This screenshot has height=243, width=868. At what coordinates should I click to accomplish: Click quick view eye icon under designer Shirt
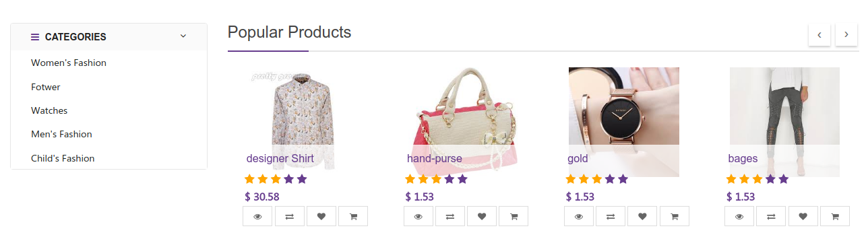[258, 216]
